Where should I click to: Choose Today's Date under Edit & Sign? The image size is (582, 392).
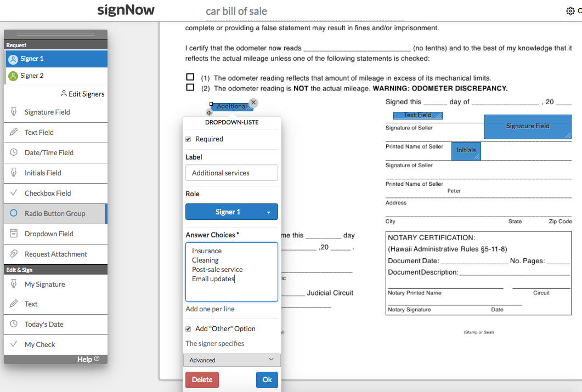55,325
